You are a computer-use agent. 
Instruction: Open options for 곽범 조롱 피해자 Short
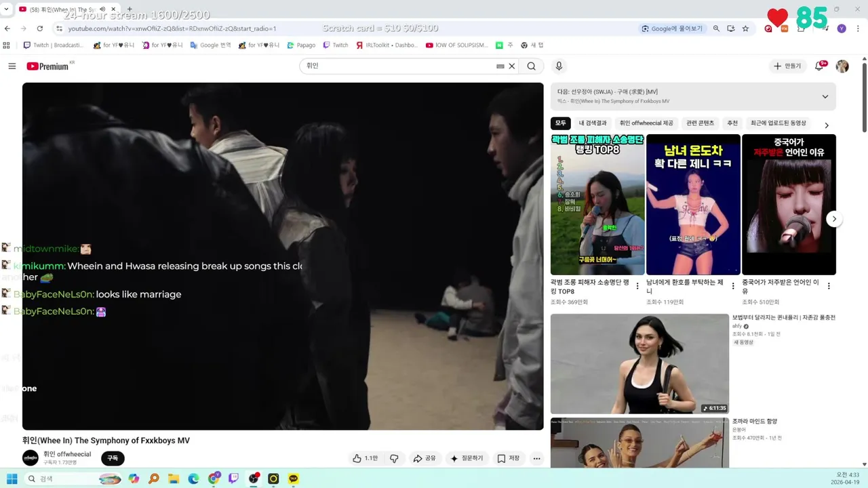pyautogui.click(x=637, y=286)
